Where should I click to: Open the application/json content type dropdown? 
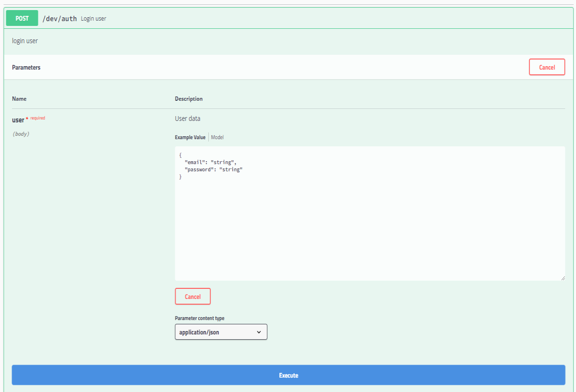click(221, 332)
